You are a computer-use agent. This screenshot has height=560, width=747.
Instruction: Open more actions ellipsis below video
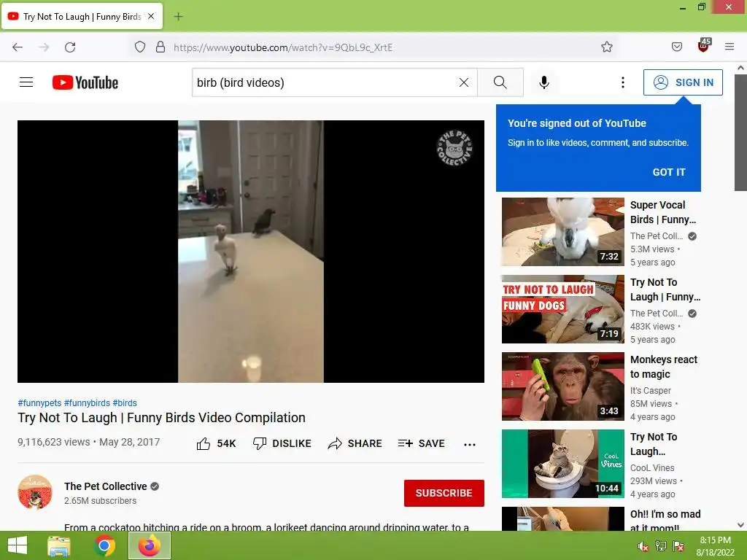(x=470, y=444)
